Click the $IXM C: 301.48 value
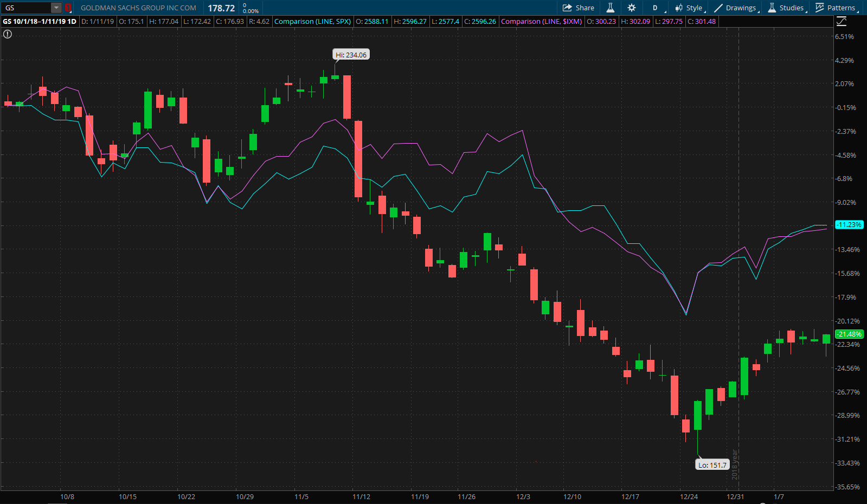This screenshot has height=504, width=867. click(702, 22)
